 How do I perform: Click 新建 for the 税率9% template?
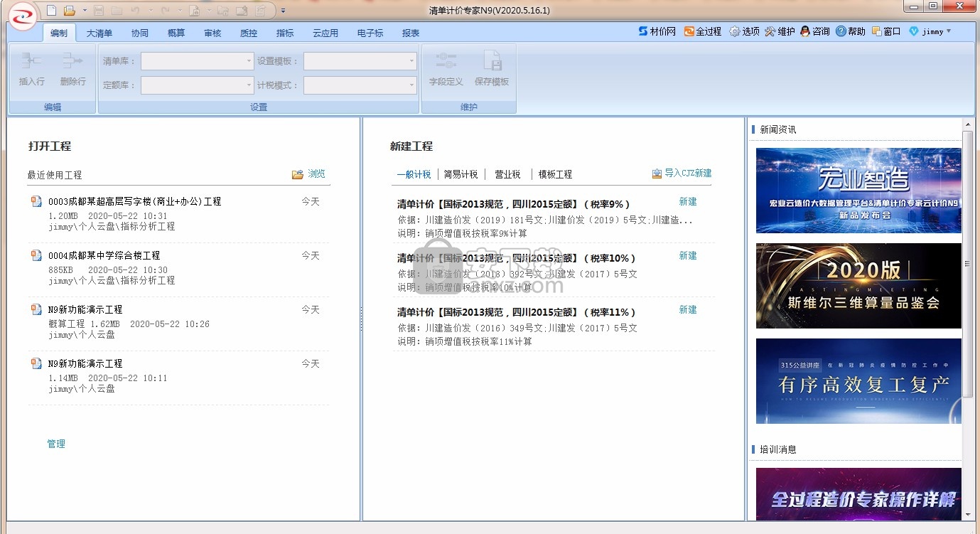(x=688, y=201)
